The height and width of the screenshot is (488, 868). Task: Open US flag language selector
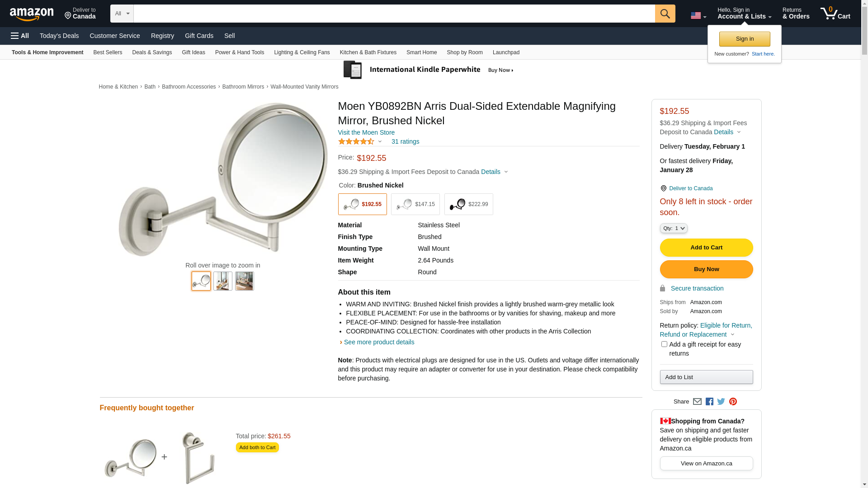pyautogui.click(x=698, y=16)
